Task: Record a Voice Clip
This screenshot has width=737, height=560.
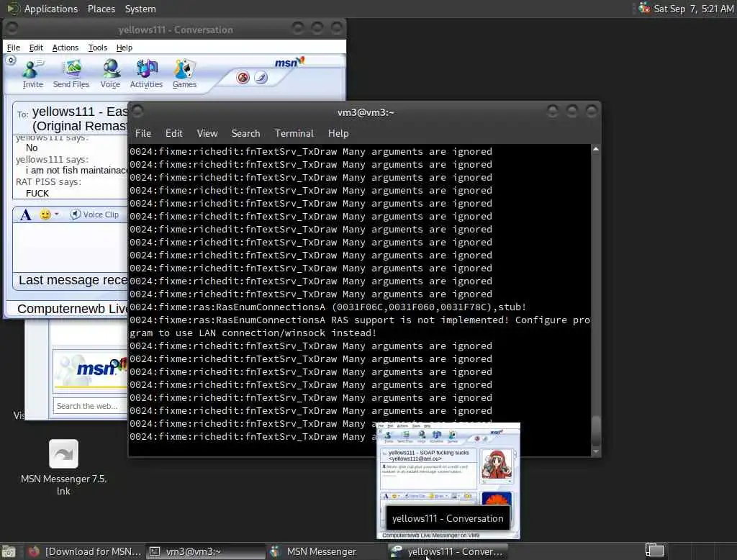Action: (94, 214)
